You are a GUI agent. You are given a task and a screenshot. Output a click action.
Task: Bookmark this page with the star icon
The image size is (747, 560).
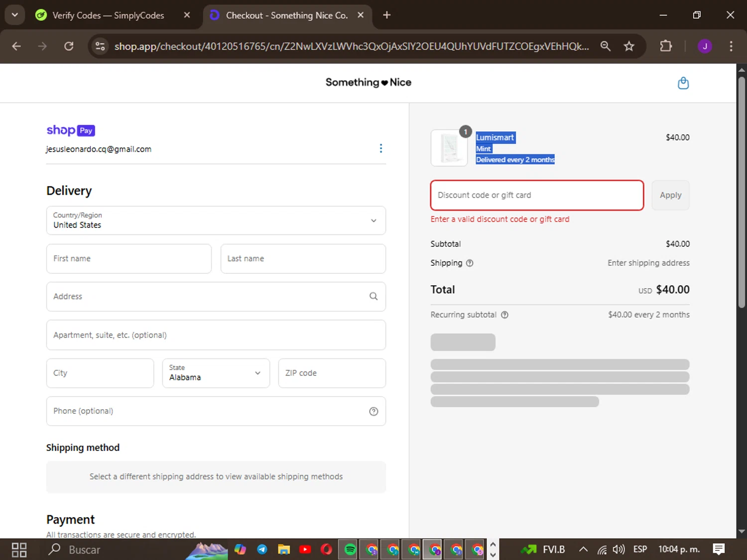(629, 46)
